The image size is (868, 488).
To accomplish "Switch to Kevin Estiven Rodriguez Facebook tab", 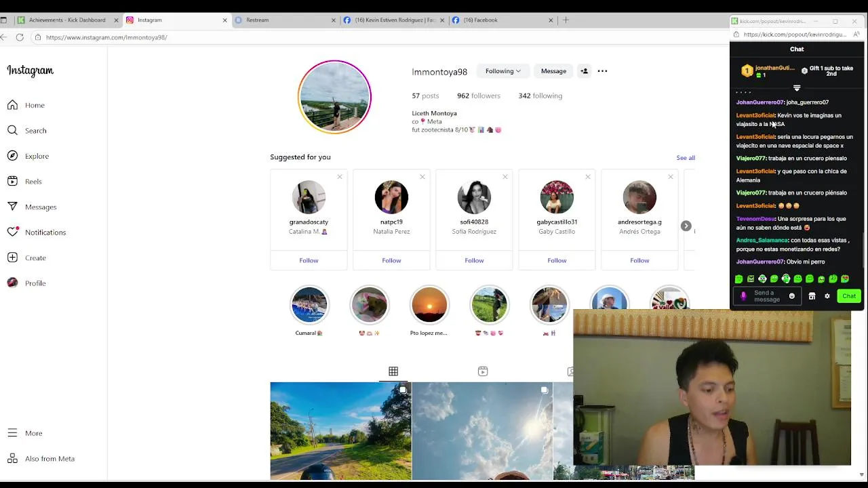I will pyautogui.click(x=393, y=20).
